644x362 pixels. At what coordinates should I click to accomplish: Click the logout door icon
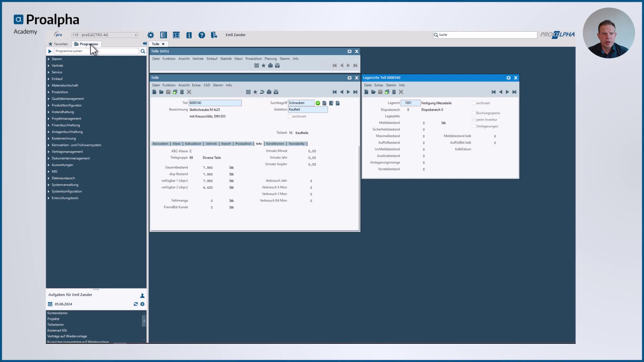[x=214, y=35]
